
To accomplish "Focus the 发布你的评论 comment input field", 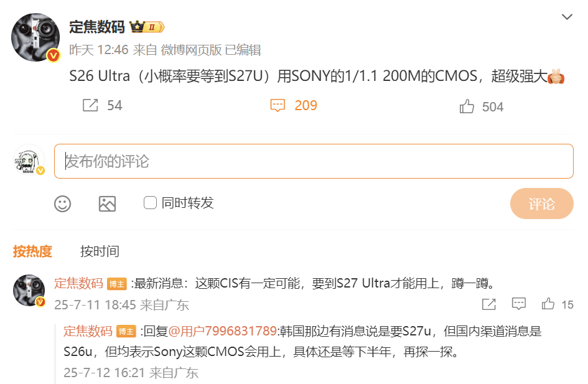I will (x=314, y=161).
